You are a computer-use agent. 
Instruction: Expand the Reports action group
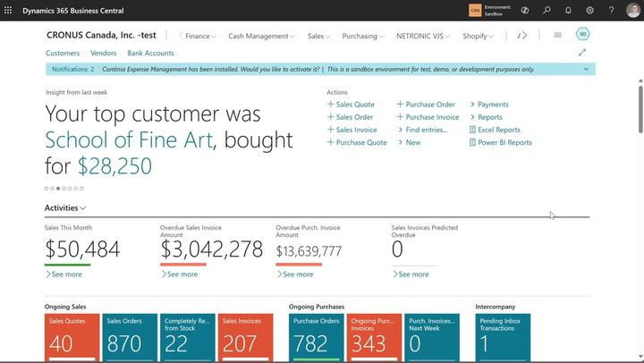(486, 117)
